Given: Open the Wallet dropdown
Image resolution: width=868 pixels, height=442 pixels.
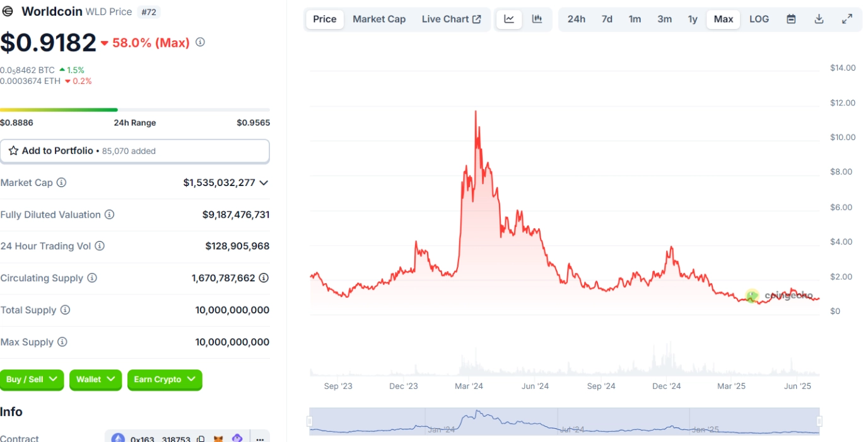Looking at the screenshot, I should (x=95, y=380).
